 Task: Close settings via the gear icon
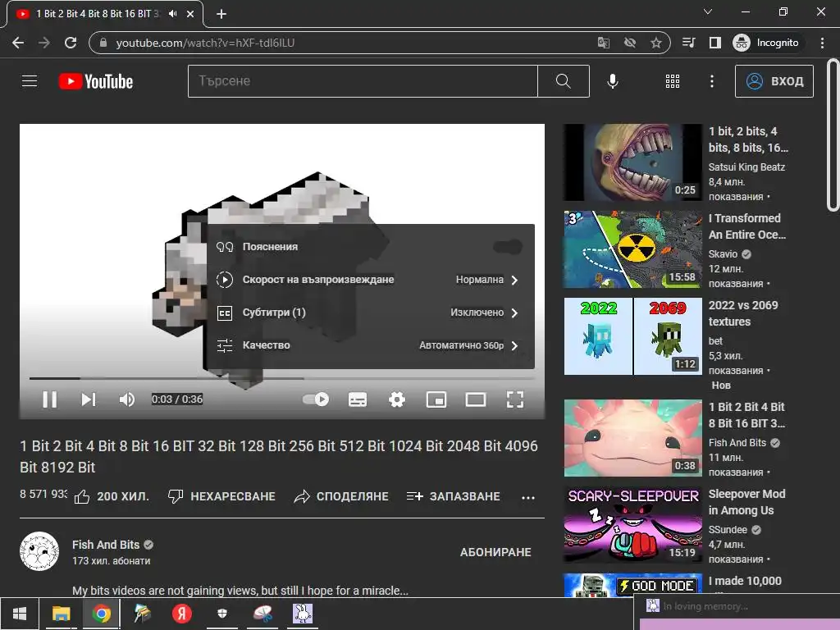click(396, 399)
